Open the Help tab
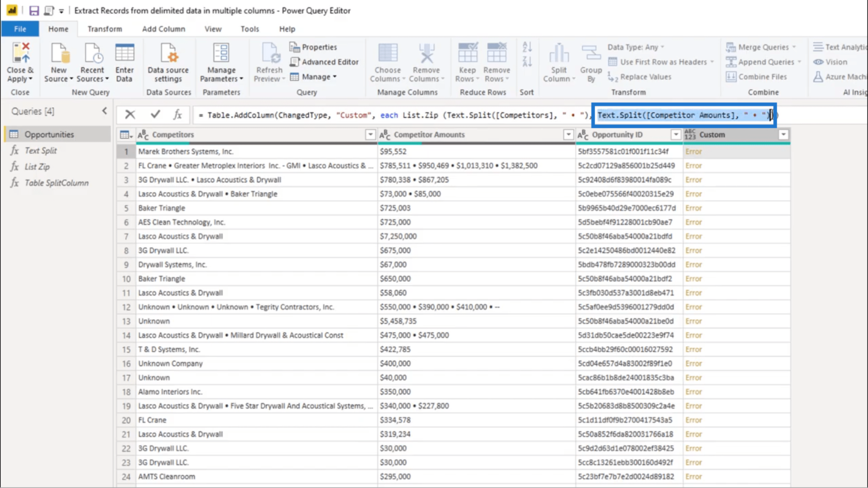Image resolution: width=868 pixels, height=488 pixels. 287,29
